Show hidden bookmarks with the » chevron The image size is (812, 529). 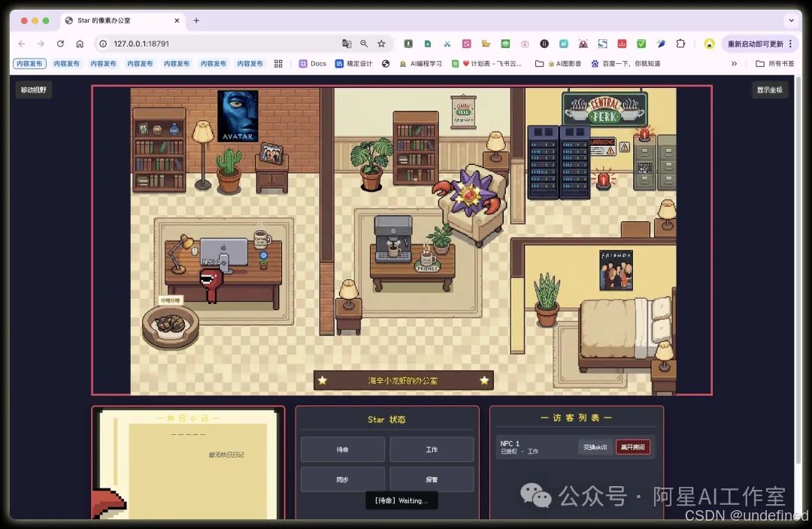(734, 64)
